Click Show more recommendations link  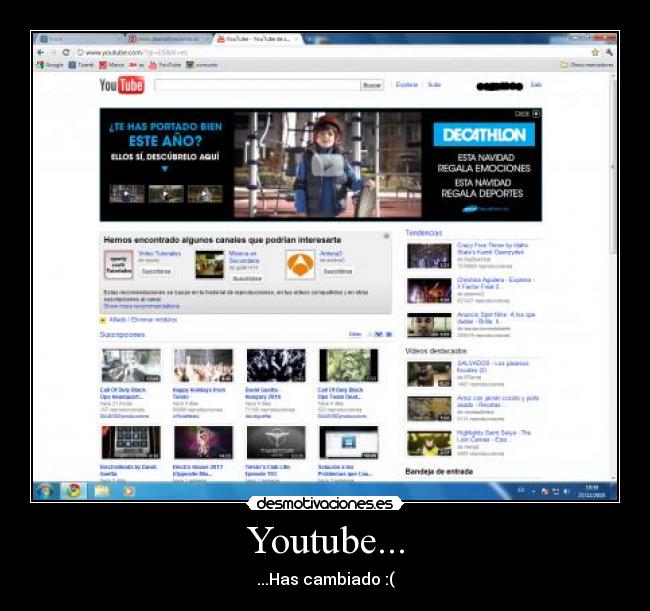pyautogui.click(x=141, y=306)
